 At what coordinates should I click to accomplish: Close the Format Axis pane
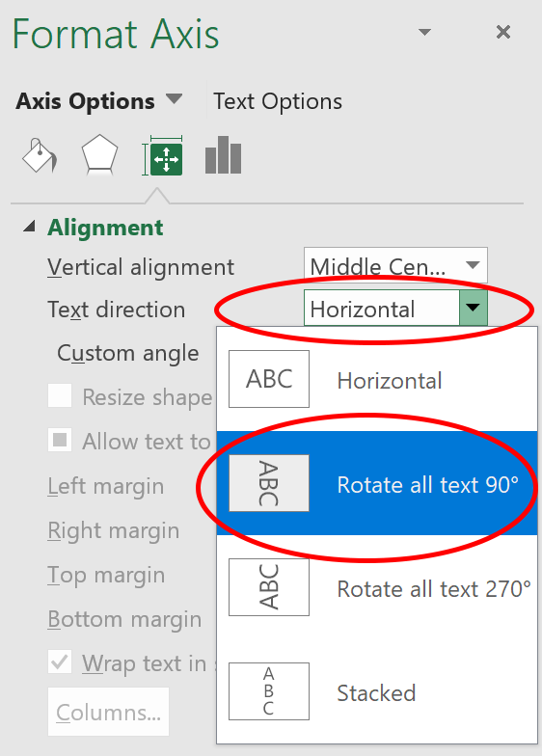[x=503, y=33]
